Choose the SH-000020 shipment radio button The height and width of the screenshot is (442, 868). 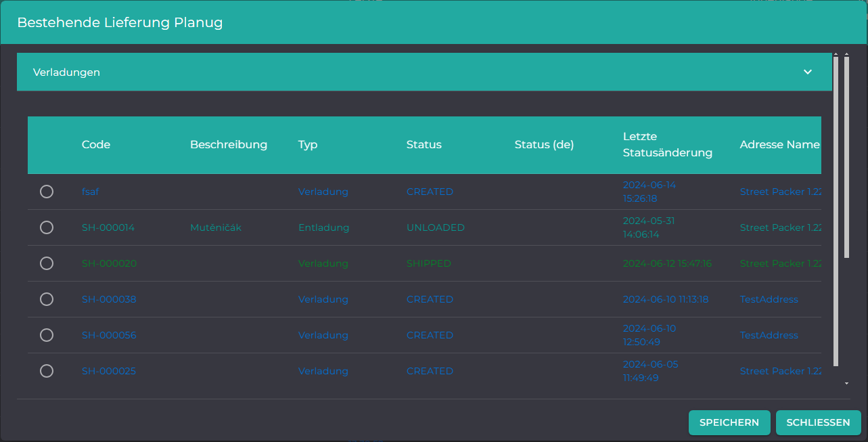(x=47, y=263)
